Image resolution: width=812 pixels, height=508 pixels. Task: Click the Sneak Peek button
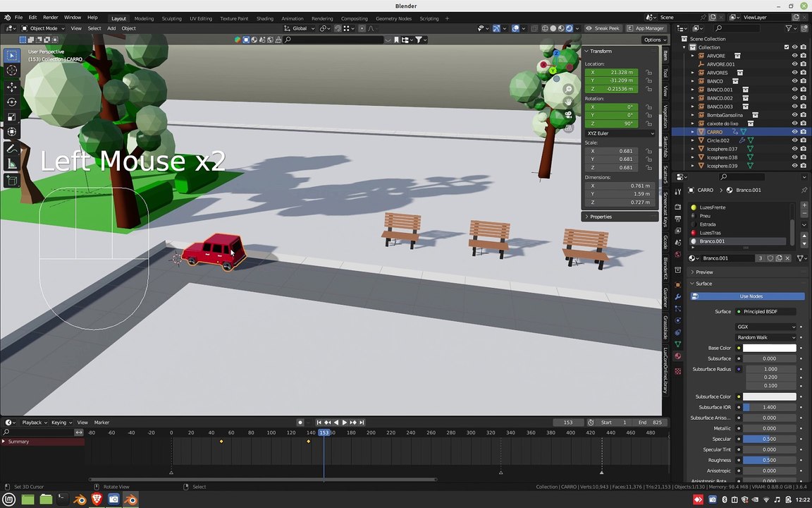603,28
